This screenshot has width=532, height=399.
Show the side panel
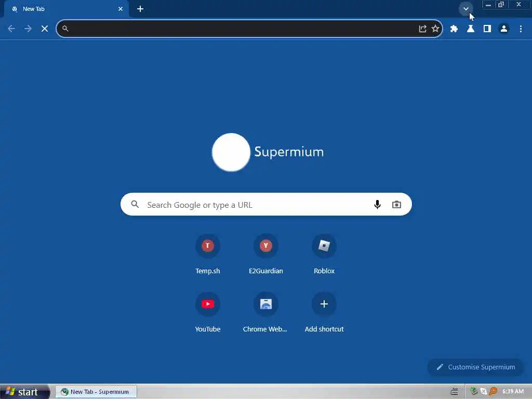pos(487,29)
